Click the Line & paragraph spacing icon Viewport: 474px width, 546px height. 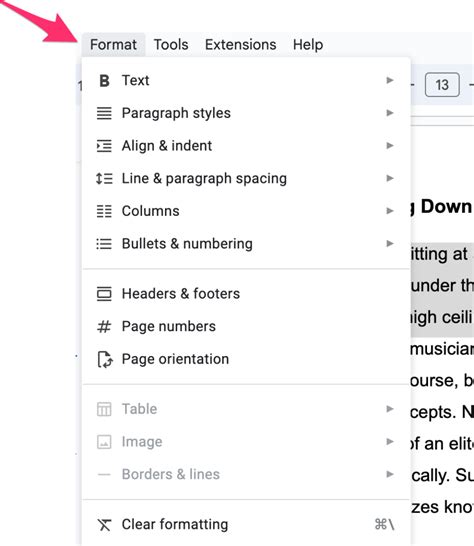click(x=104, y=179)
